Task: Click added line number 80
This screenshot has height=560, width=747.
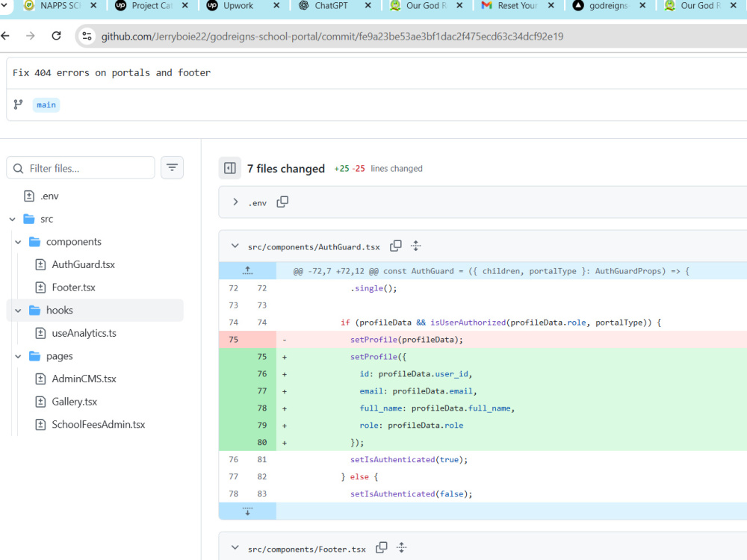Action: 262,442
